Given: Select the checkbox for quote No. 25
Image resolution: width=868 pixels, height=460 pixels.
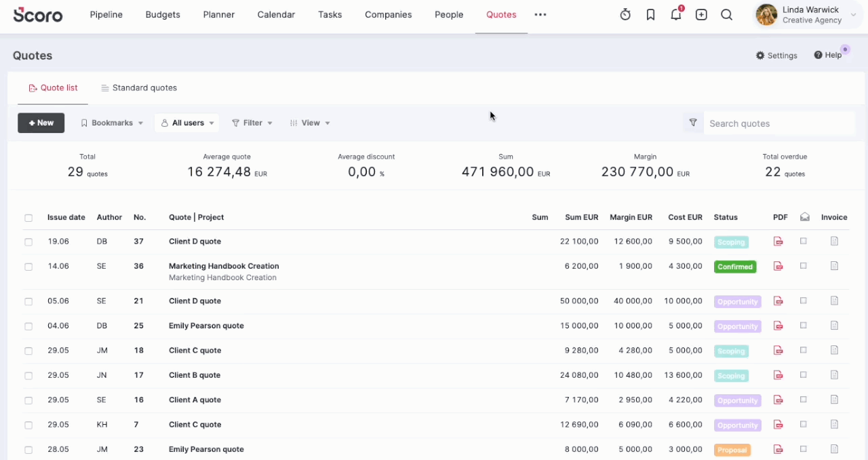Looking at the screenshot, I should [28, 326].
